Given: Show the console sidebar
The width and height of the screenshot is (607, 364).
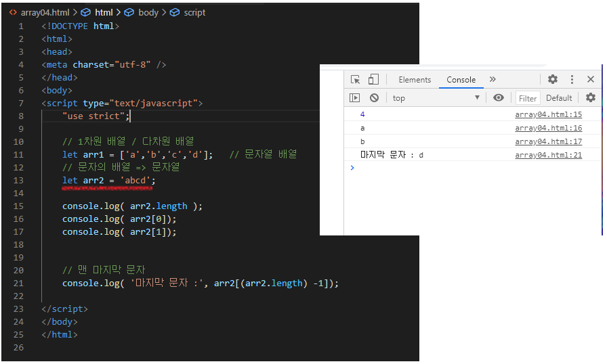Looking at the screenshot, I should click(354, 97).
